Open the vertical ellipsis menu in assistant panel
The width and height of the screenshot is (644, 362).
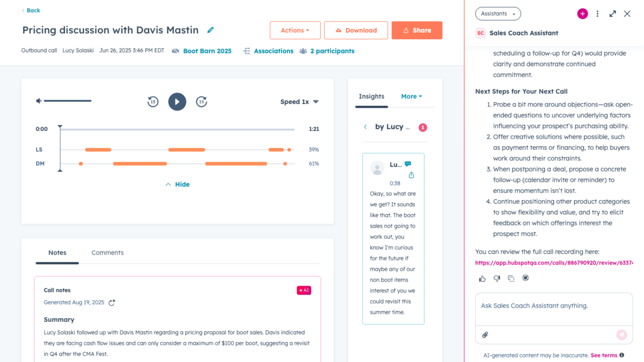point(597,13)
